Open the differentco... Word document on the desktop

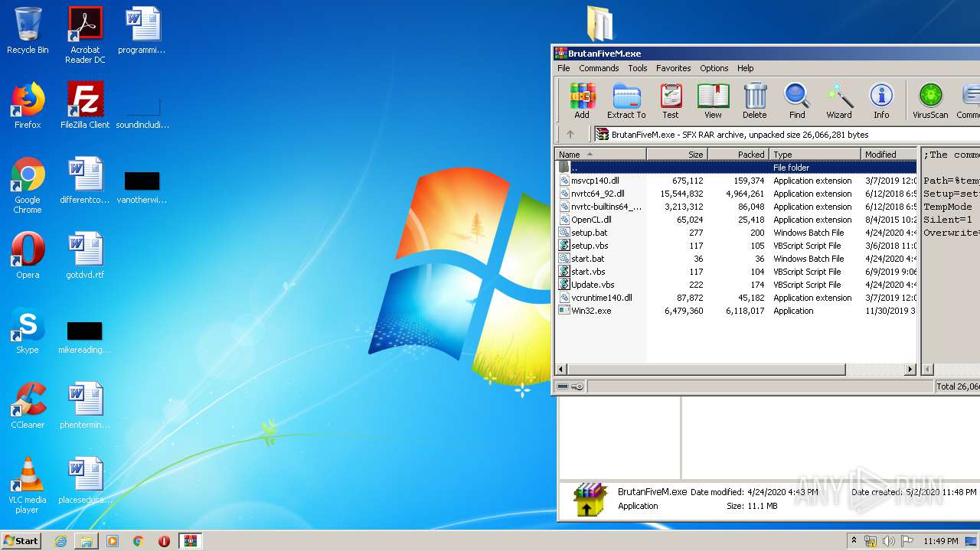[x=85, y=181]
